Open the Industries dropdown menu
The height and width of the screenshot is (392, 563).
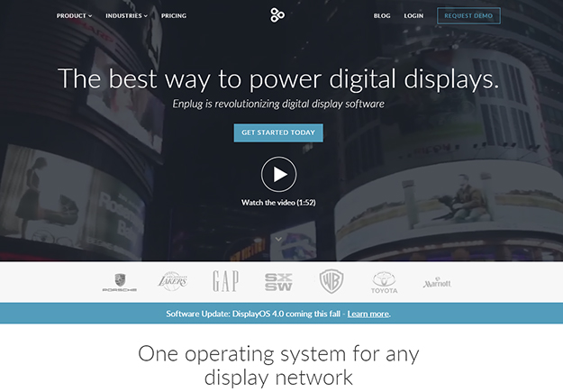(x=126, y=16)
